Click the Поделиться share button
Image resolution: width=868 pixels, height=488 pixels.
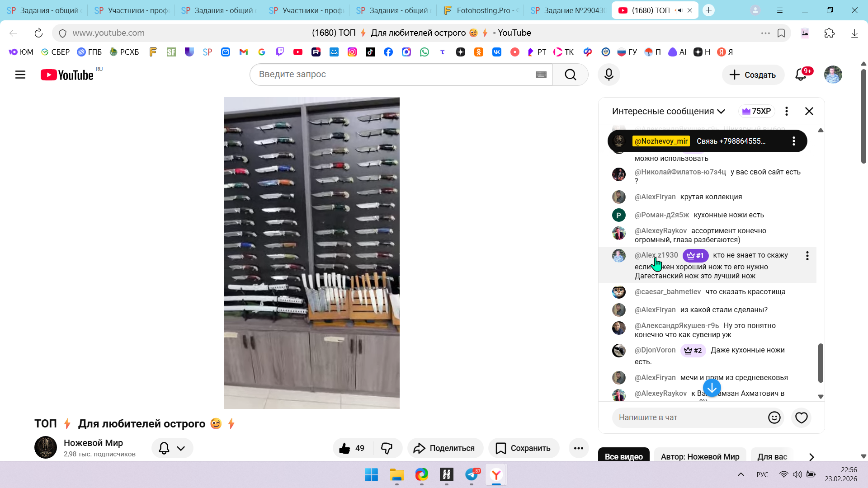click(444, 448)
